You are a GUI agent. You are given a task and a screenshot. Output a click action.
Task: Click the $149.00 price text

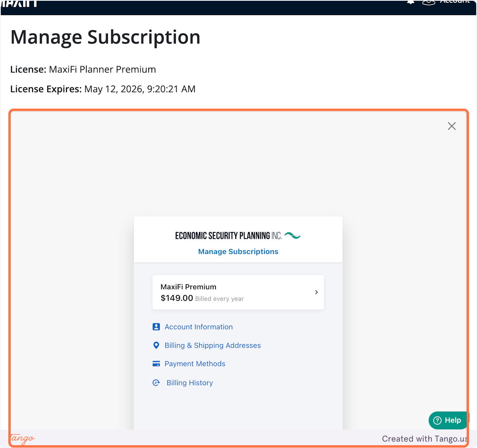click(x=177, y=298)
